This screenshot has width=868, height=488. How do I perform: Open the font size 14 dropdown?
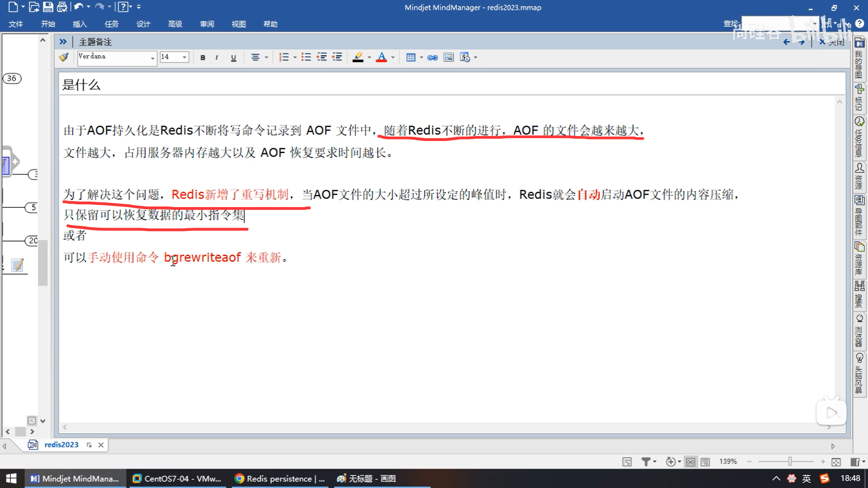point(184,57)
